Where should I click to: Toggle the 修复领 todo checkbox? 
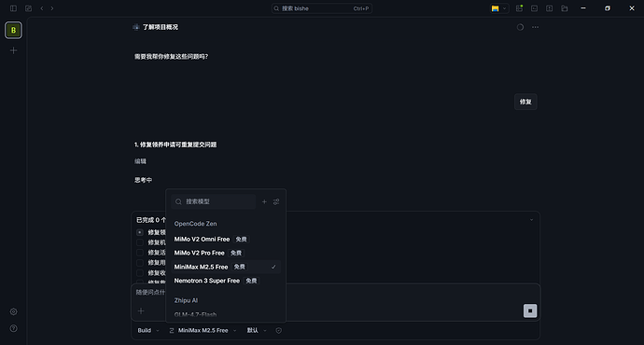coord(140,232)
